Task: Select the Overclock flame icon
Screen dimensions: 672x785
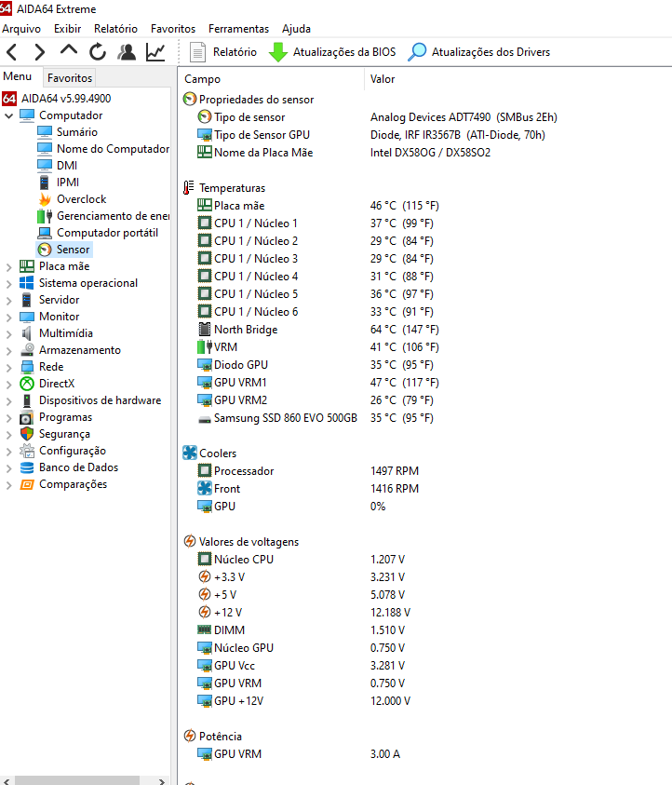Action: coord(45,199)
